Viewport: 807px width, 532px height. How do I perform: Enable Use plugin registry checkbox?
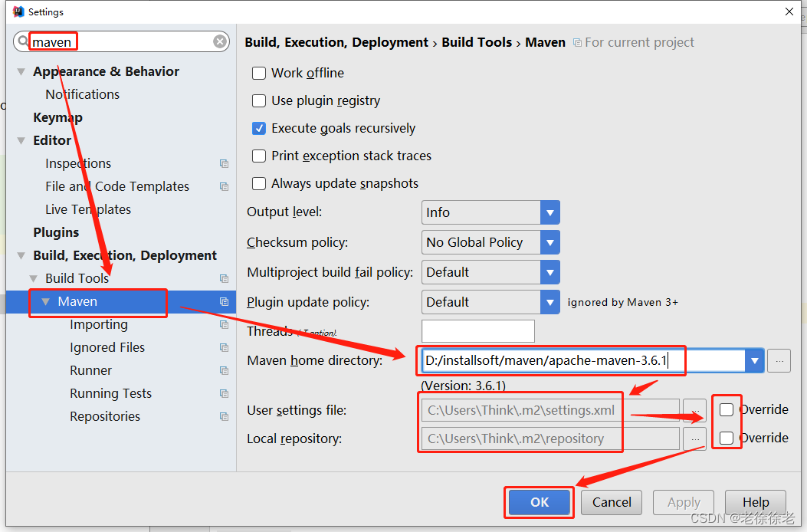[259, 100]
